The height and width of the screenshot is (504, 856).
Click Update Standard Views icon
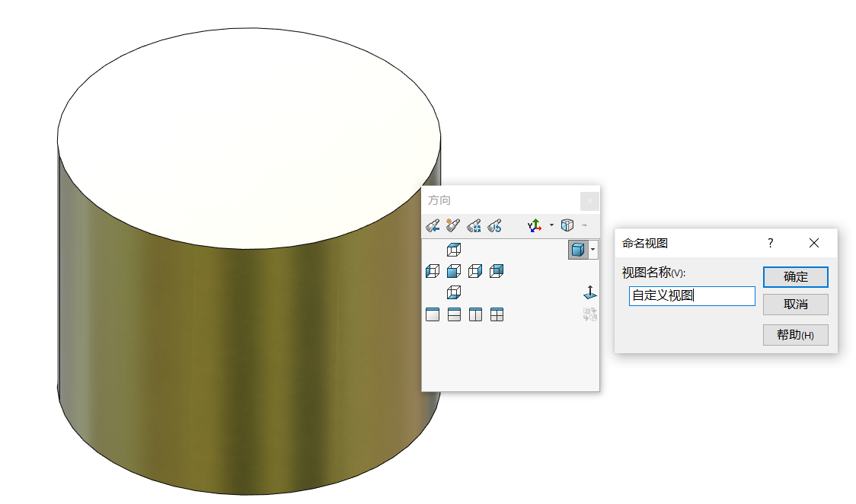click(x=474, y=225)
